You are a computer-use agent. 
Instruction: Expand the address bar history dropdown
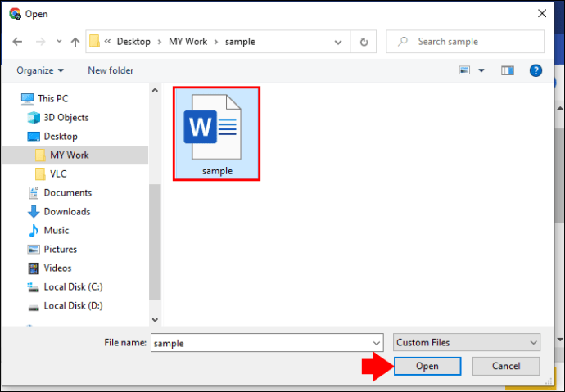338,42
